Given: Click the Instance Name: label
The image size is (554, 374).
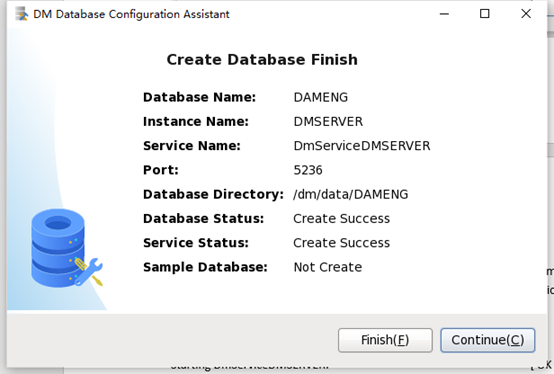Looking at the screenshot, I should [x=196, y=121].
